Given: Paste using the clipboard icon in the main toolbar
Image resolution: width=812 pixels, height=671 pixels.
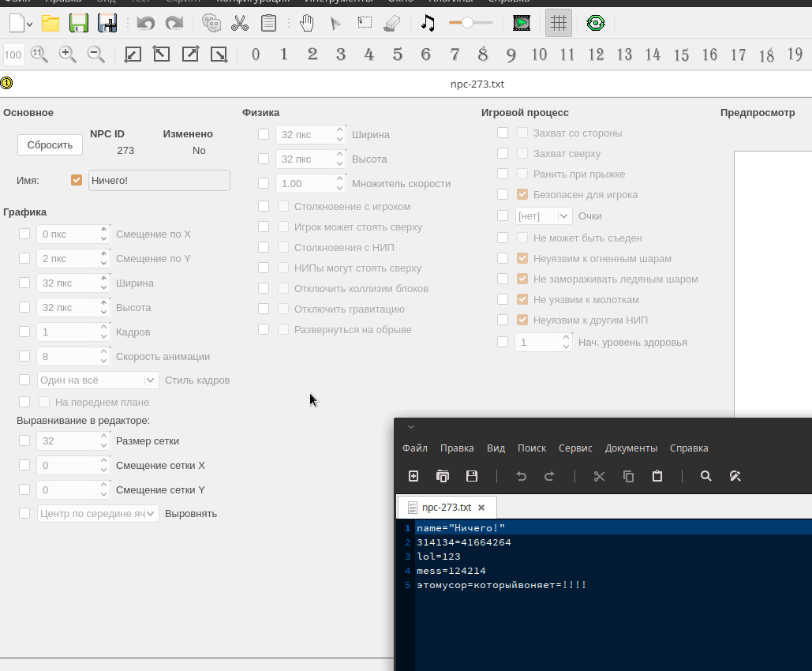Looking at the screenshot, I should (268, 24).
